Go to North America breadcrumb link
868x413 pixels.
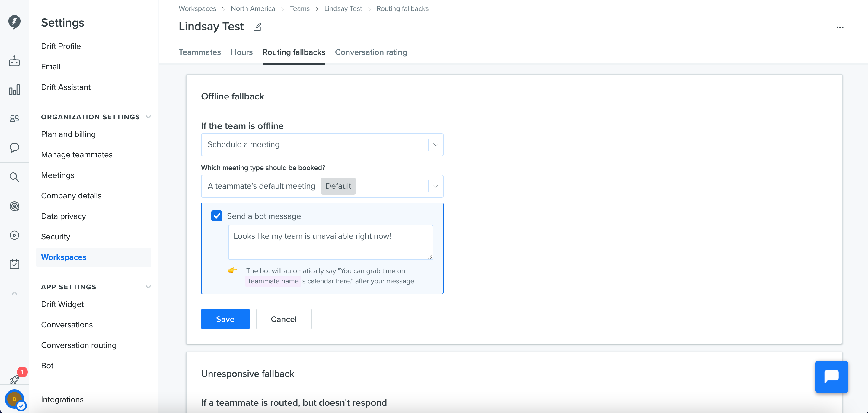[x=253, y=8]
